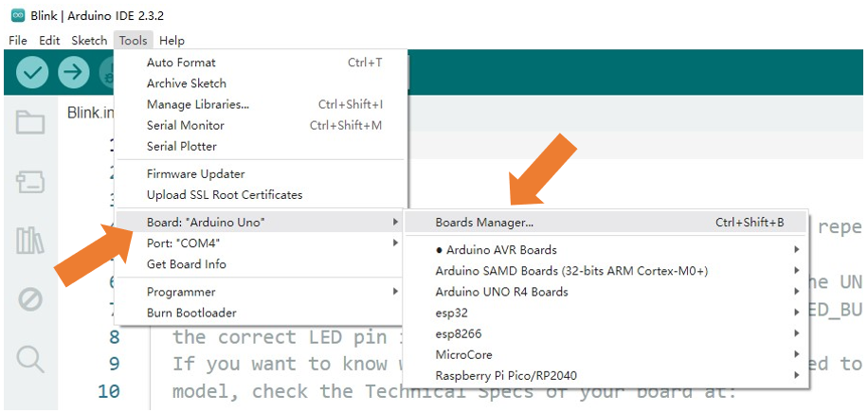
Task: Click the Verify checkmark button
Action: click(32, 73)
